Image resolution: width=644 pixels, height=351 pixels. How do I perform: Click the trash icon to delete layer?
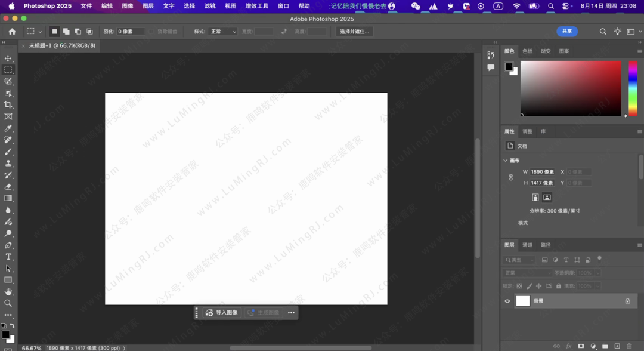(629, 346)
